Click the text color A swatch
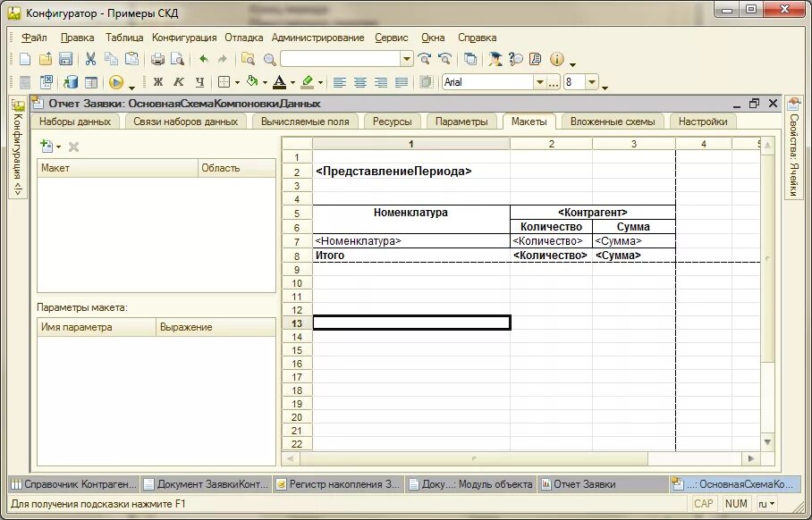The width and height of the screenshot is (812, 520). pos(280,82)
